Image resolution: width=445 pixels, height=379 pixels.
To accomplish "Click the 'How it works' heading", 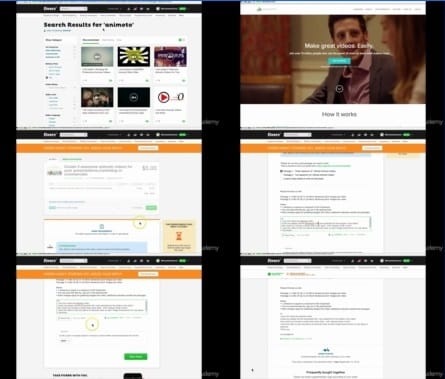I will (x=339, y=114).
